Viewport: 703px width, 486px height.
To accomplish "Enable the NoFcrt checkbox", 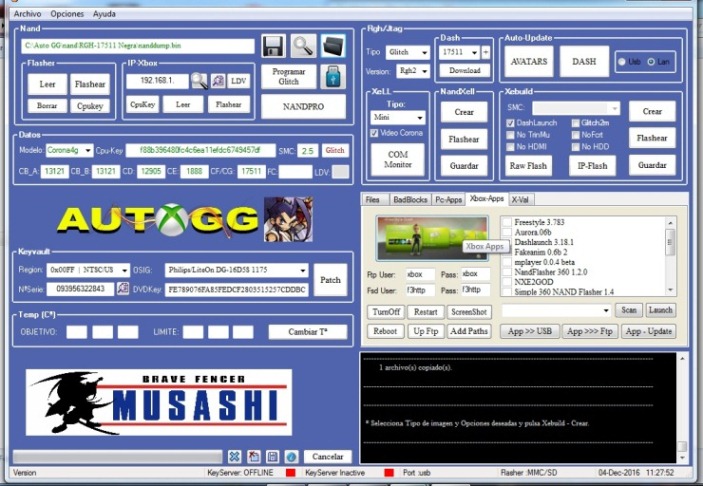I will 576,135.
